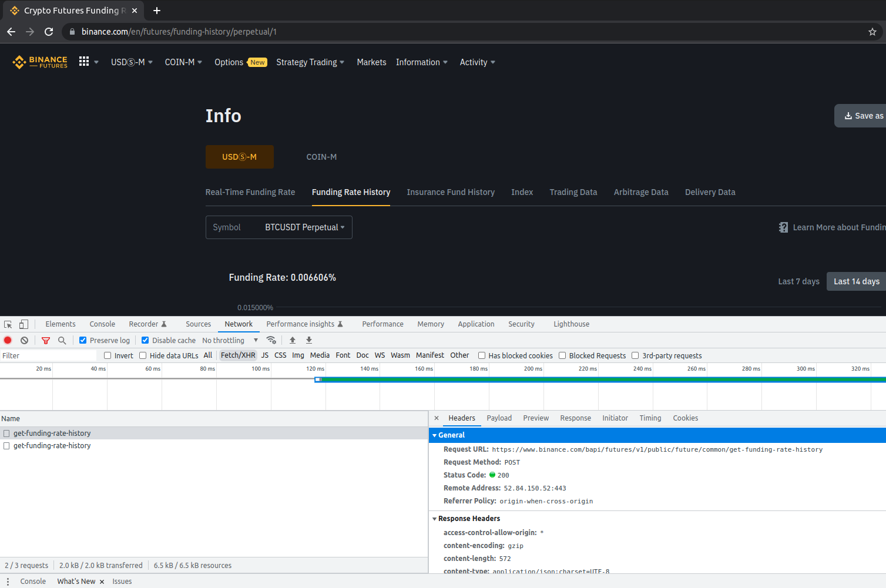Click the site lock icon in address bar
The image size is (886, 588).
72,32
